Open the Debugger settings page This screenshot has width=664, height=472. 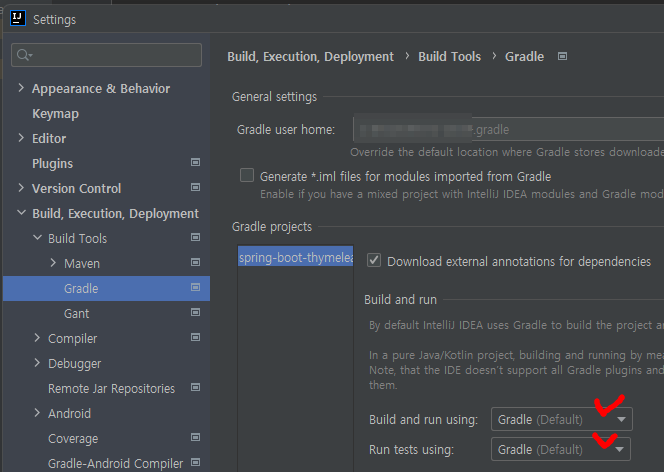tap(75, 364)
